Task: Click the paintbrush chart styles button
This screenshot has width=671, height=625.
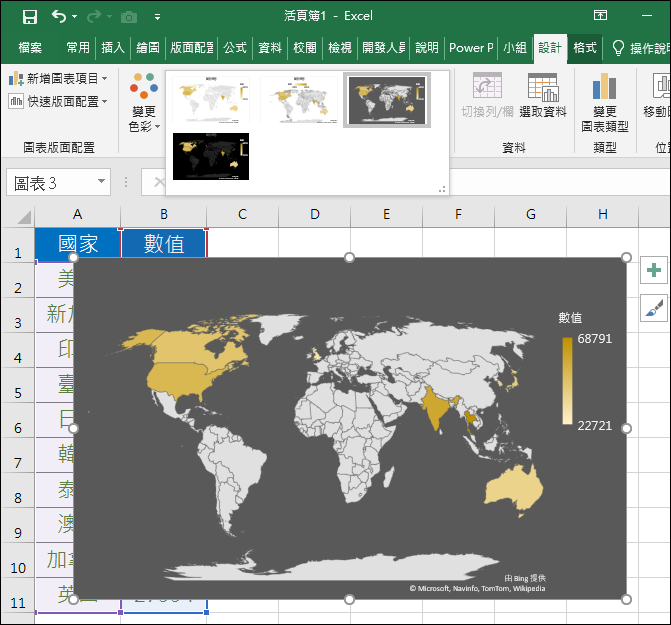Action: (x=654, y=309)
